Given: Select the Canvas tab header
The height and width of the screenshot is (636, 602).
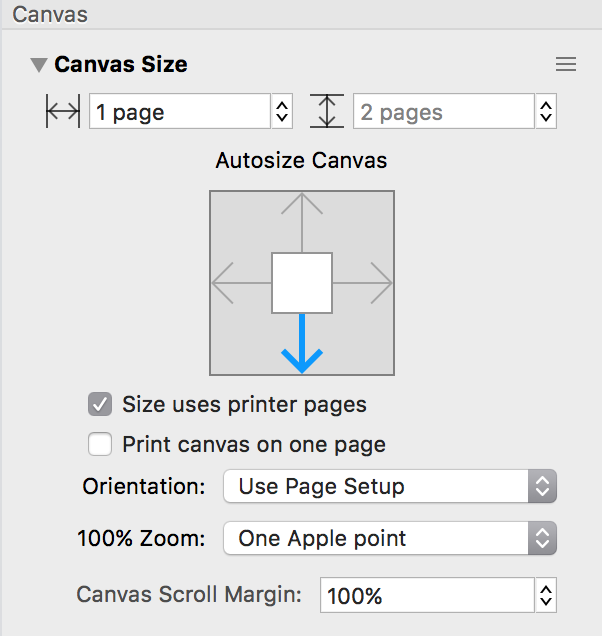Looking at the screenshot, I should (x=50, y=15).
